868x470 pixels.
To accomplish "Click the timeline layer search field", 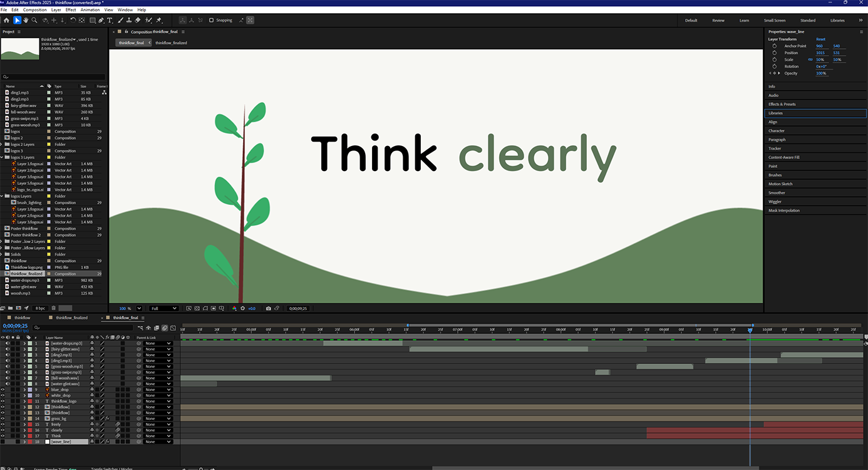I will tap(83, 328).
